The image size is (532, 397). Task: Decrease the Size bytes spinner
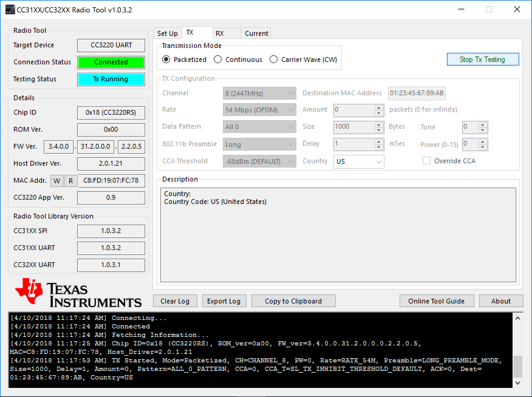[379, 130]
